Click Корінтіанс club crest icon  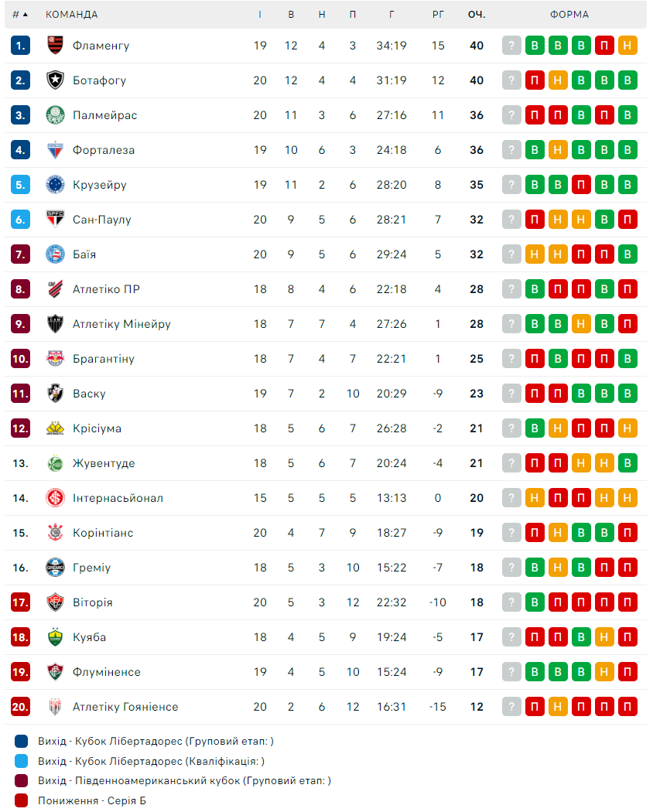coord(55,533)
